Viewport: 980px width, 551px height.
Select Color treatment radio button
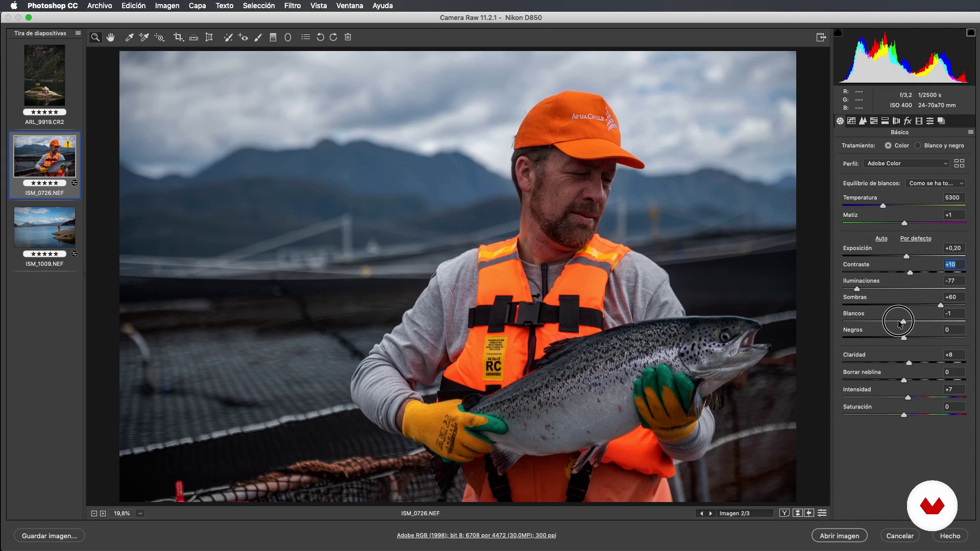(x=888, y=145)
